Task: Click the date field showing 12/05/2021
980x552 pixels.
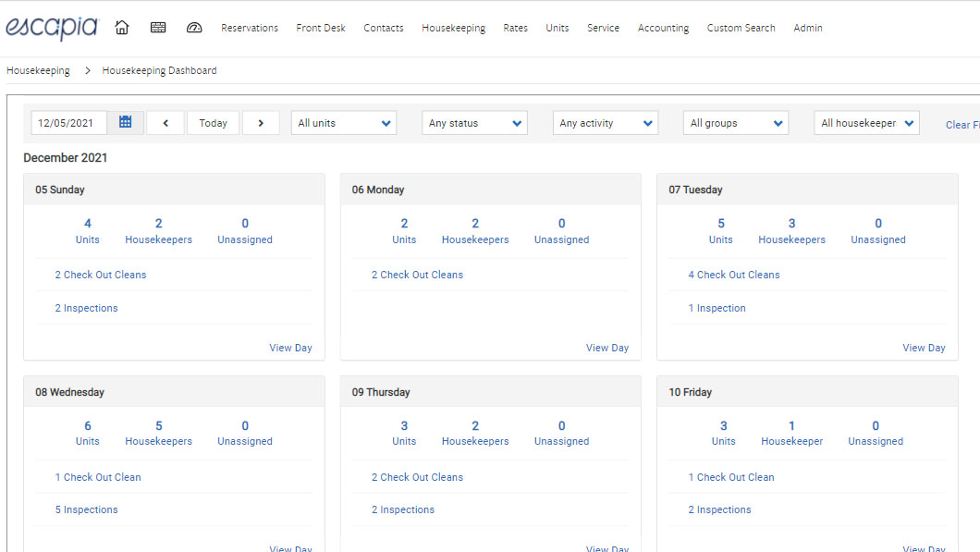Action: coord(69,123)
